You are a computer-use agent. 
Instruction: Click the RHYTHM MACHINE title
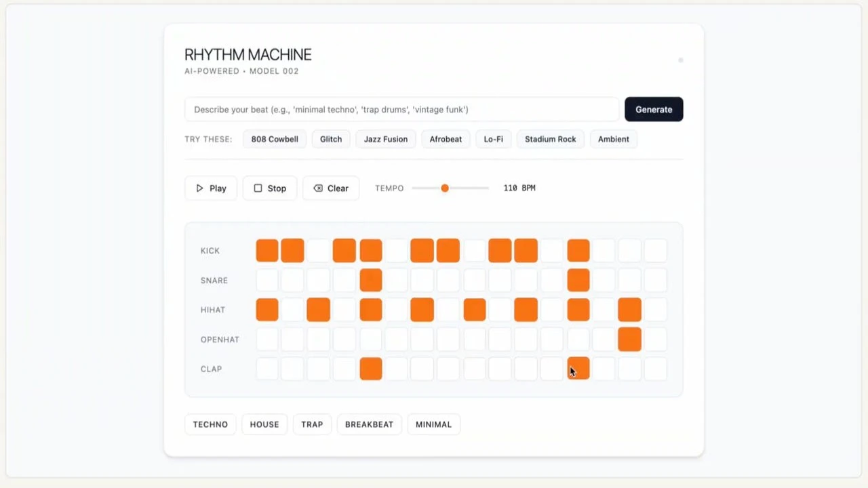248,55
